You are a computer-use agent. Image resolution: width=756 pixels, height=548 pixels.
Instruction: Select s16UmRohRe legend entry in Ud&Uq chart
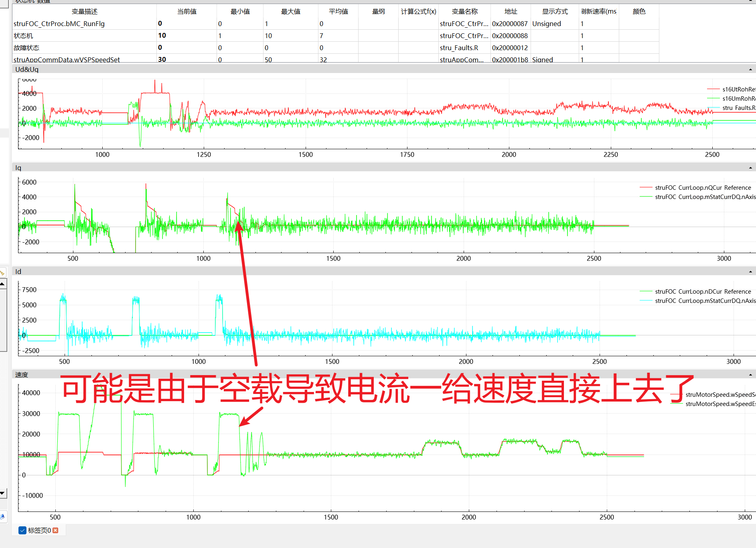pyautogui.click(x=731, y=98)
